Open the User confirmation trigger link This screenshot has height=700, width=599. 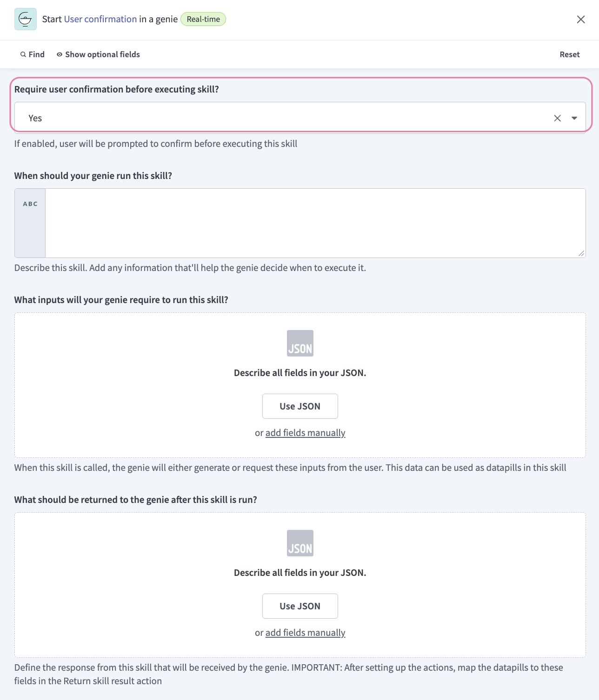click(x=100, y=19)
